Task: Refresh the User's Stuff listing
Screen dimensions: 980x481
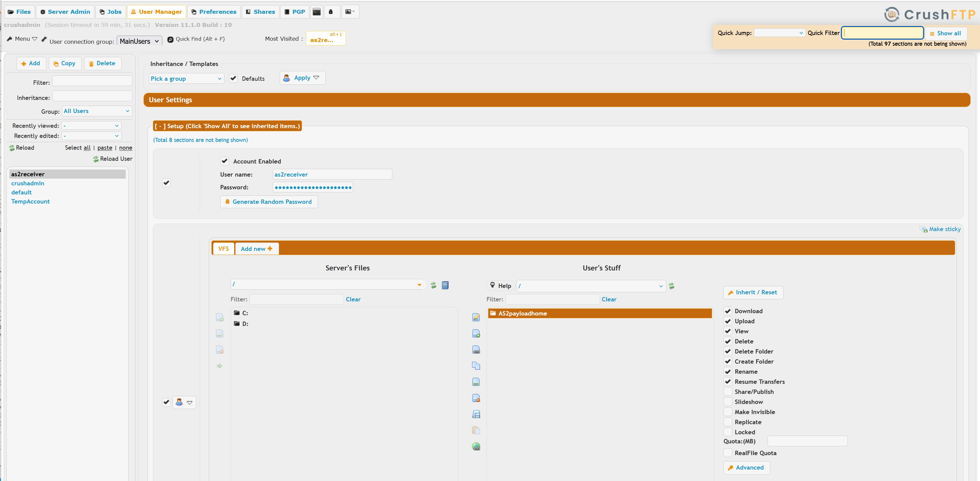Action: (x=671, y=286)
